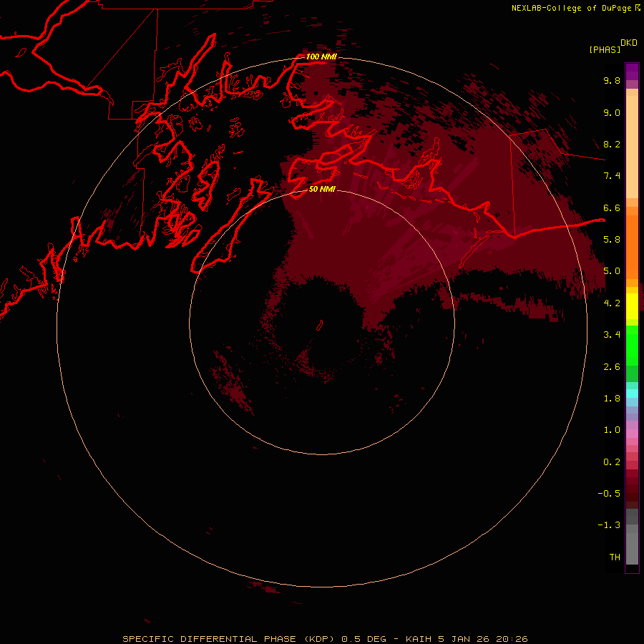Click the 3.4 legend value

(612, 335)
